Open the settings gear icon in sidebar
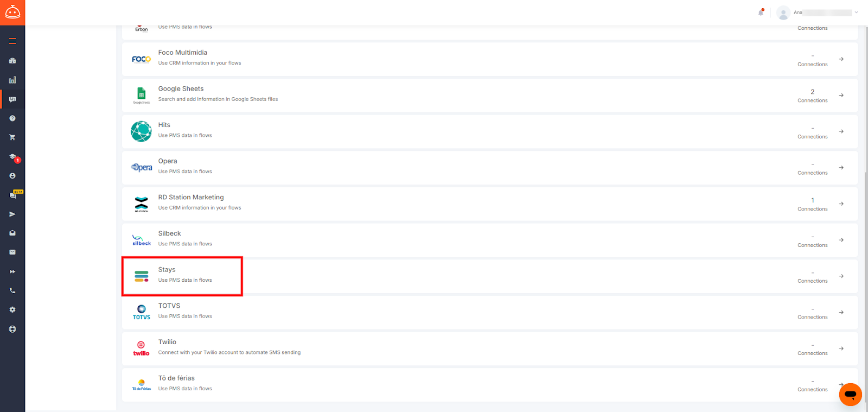Image resolution: width=868 pixels, height=412 pixels. [x=12, y=310]
